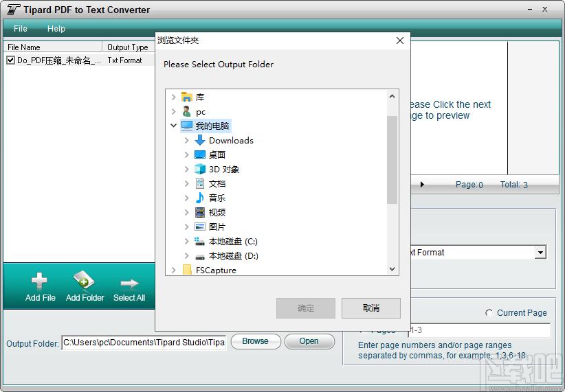The width and height of the screenshot is (565, 392).
Task: Open the Txt Format output dropdown
Action: click(540, 253)
